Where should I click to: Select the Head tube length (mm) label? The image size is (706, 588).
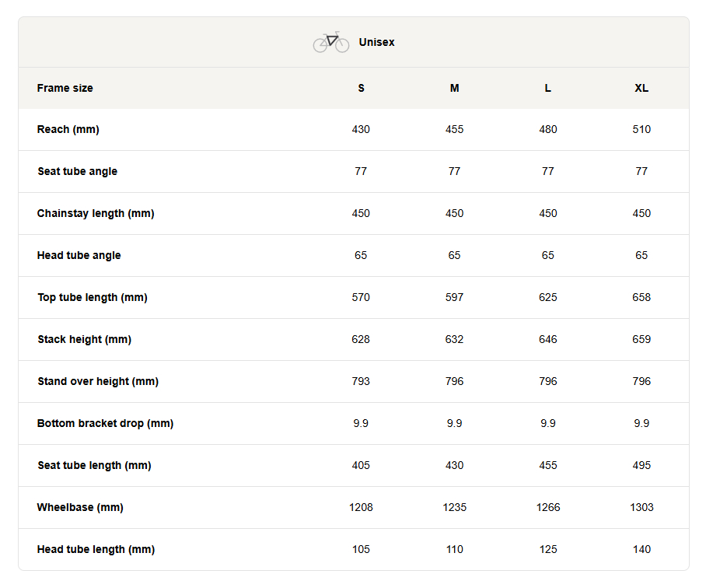pyautogui.click(x=96, y=549)
